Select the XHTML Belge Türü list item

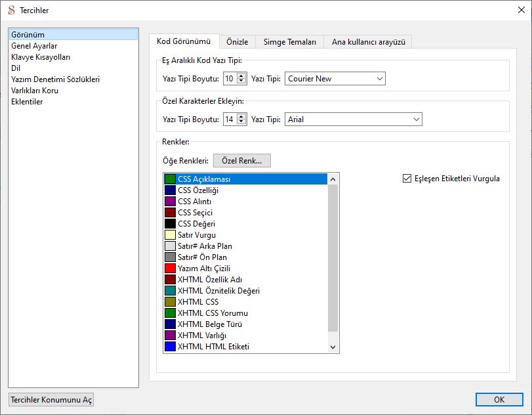pyautogui.click(x=245, y=324)
